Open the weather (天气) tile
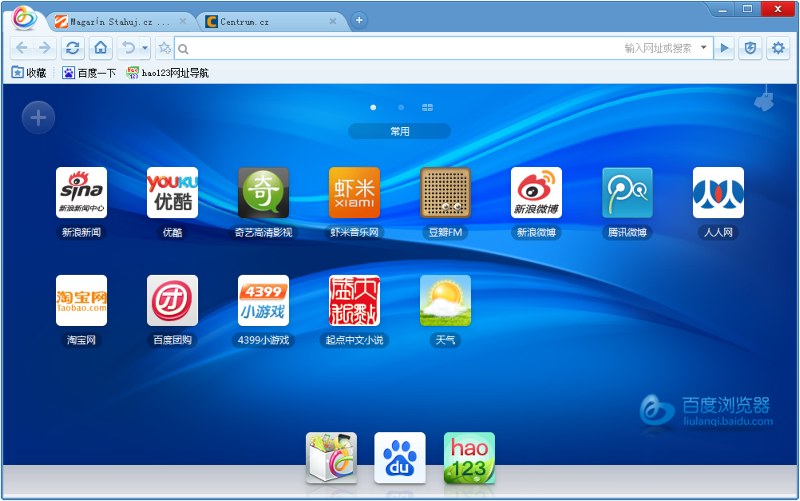800x501 pixels. 445,300
